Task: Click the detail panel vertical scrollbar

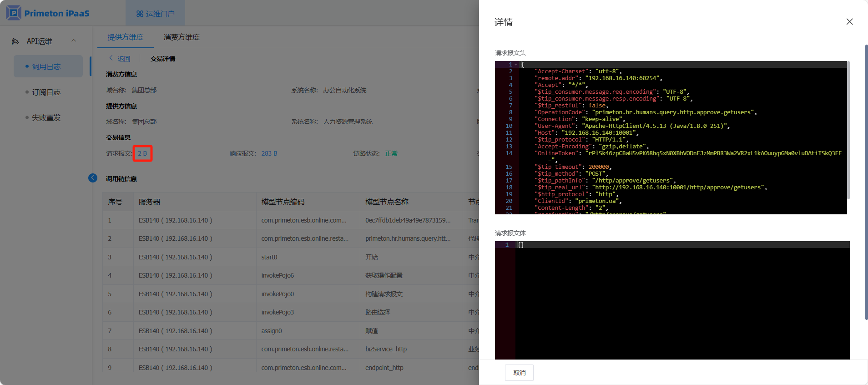Action: [866, 182]
